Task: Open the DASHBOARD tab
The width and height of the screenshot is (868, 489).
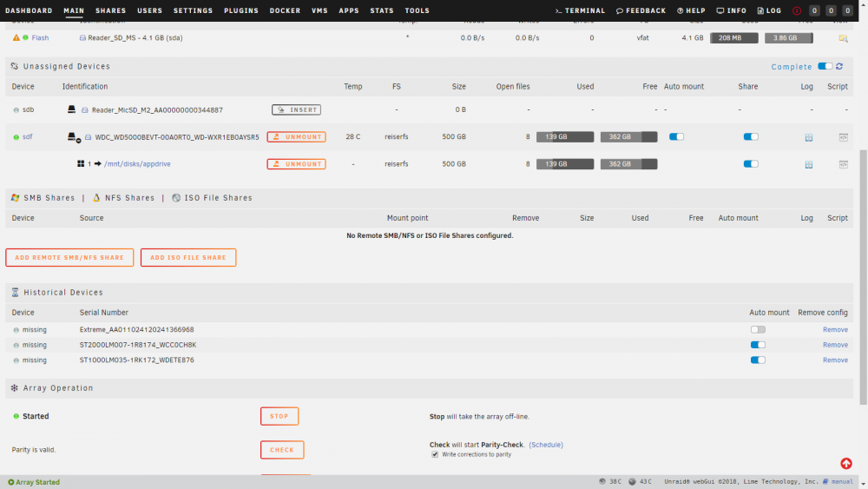Action: (29, 10)
